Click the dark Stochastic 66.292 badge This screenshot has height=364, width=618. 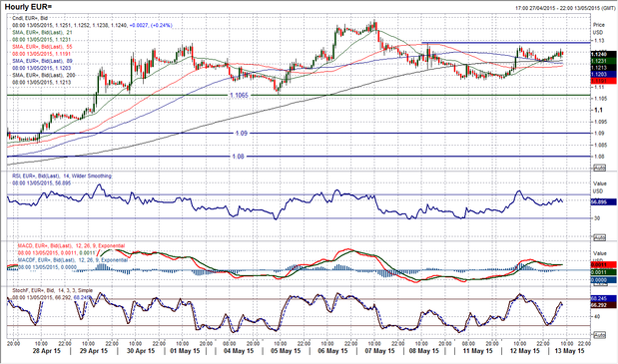point(603,305)
